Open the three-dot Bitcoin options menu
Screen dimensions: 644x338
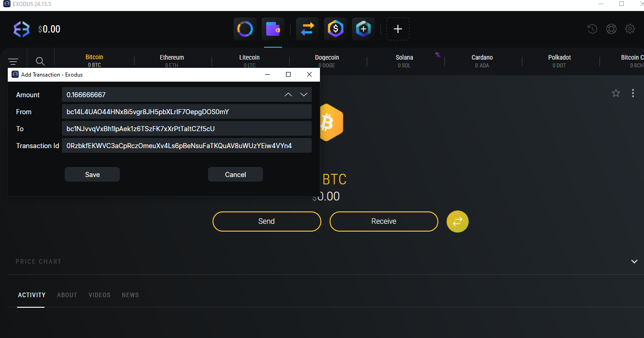tap(633, 93)
